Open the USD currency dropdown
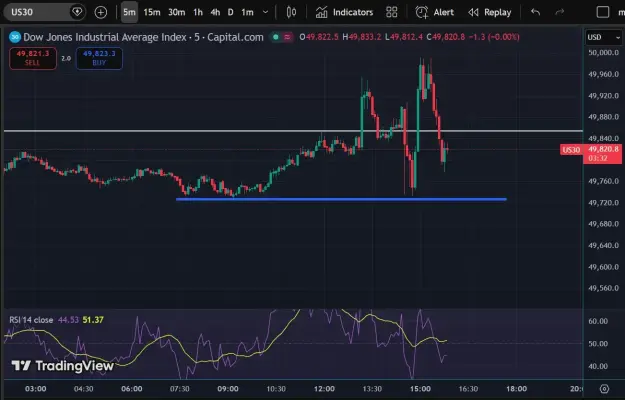Viewport: 625px width, 400px height. point(603,37)
